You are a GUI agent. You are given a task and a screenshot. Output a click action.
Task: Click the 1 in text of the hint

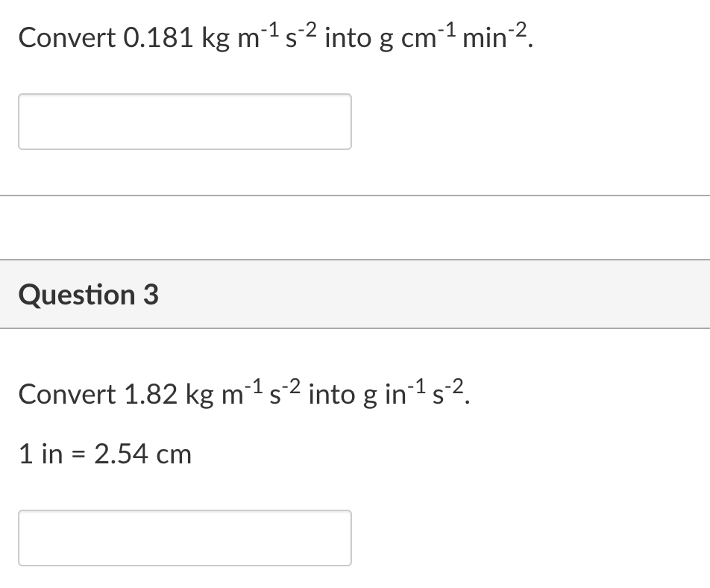(x=41, y=454)
